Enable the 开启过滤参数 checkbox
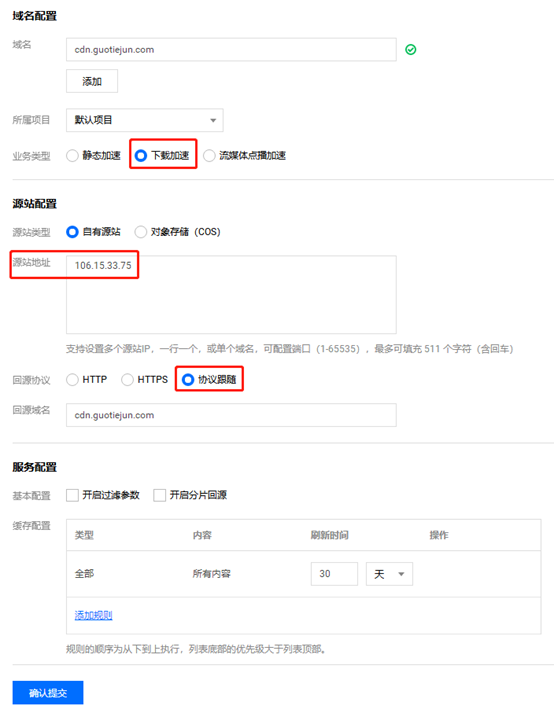Viewport: 554px width, 717px height. pyautogui.click(x=72, y=495)
